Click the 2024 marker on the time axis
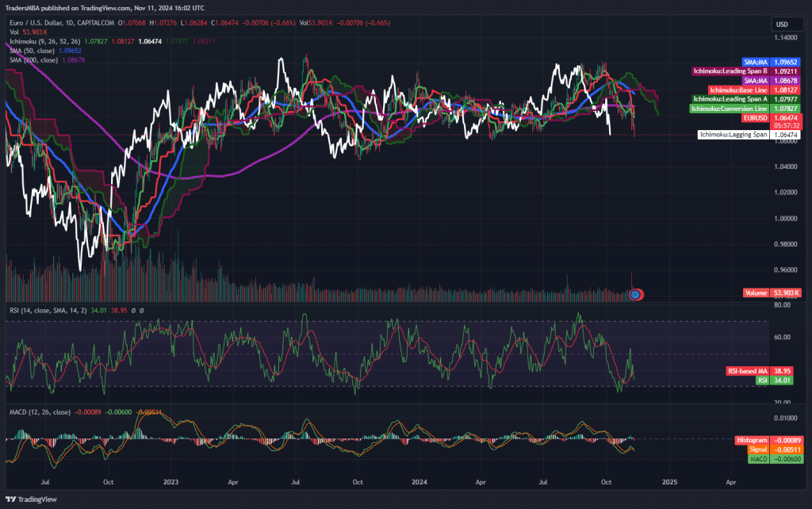The height and width of the screenshot is (509, 812). (421, 481)
